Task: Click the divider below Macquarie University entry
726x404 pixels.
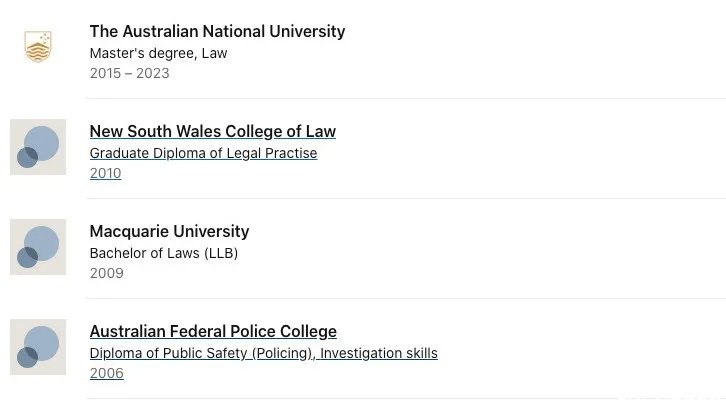Action: click(406, 298)
